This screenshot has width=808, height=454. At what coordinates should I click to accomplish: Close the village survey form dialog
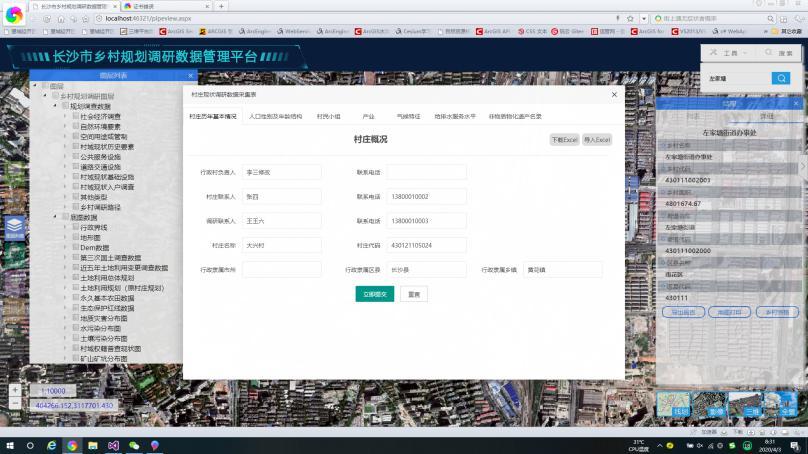click(614, 95)
